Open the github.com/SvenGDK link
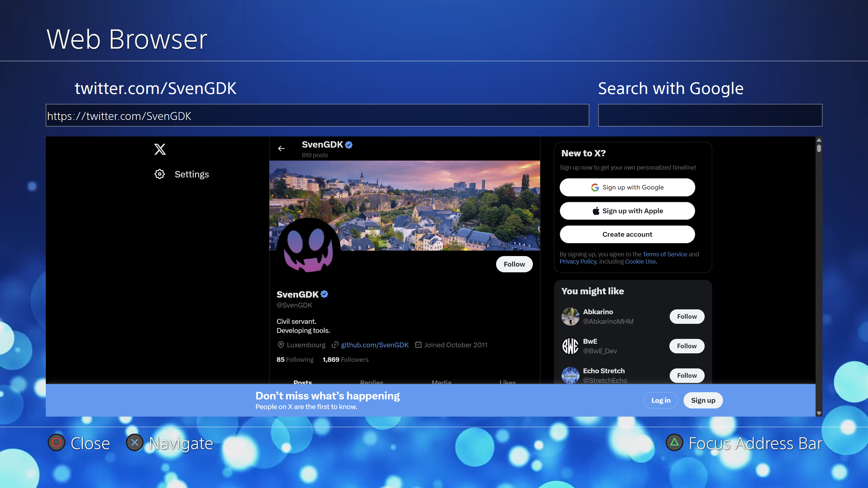This screenshot has height=488, width=868. click(x=375, y=345)
